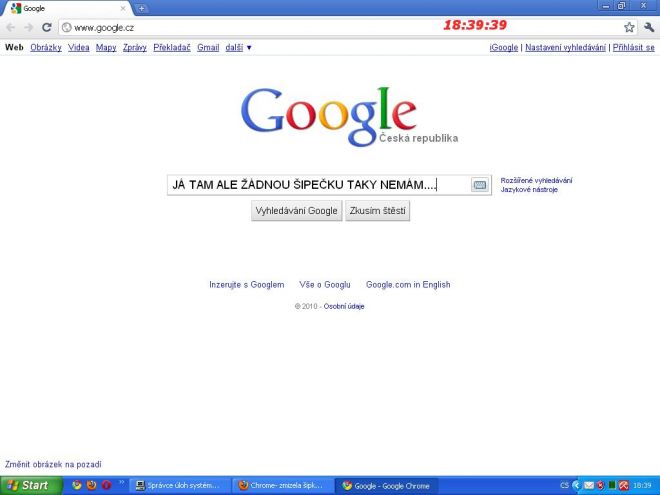
Task: Open the on-screen keyboard icon in the search box
Action: click(479, 185)
